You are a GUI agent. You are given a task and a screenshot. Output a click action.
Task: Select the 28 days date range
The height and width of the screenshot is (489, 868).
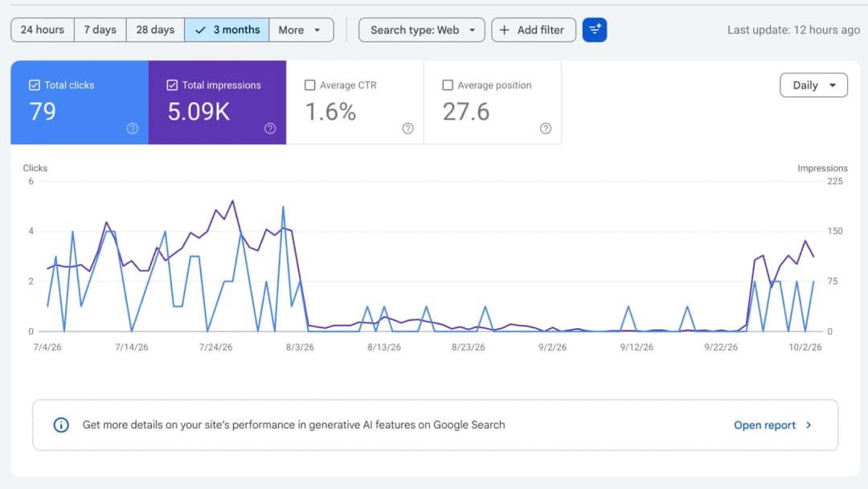[x=156, y=30]
